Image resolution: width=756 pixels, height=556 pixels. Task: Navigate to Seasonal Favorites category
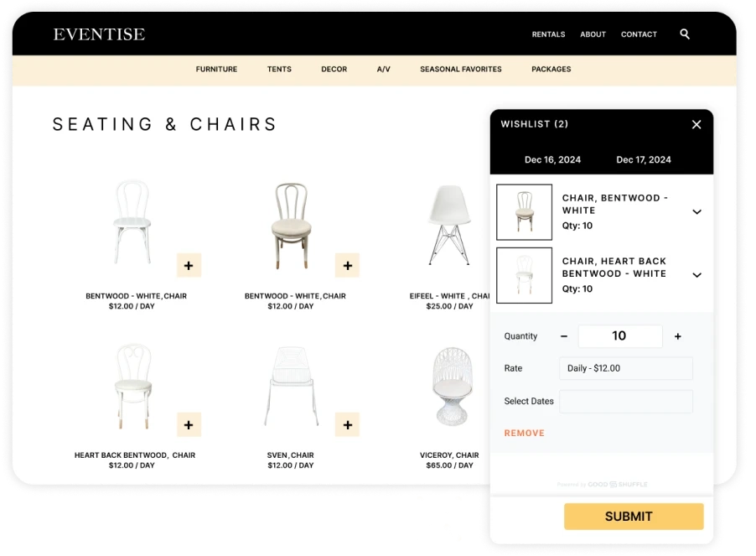[459, 70]
